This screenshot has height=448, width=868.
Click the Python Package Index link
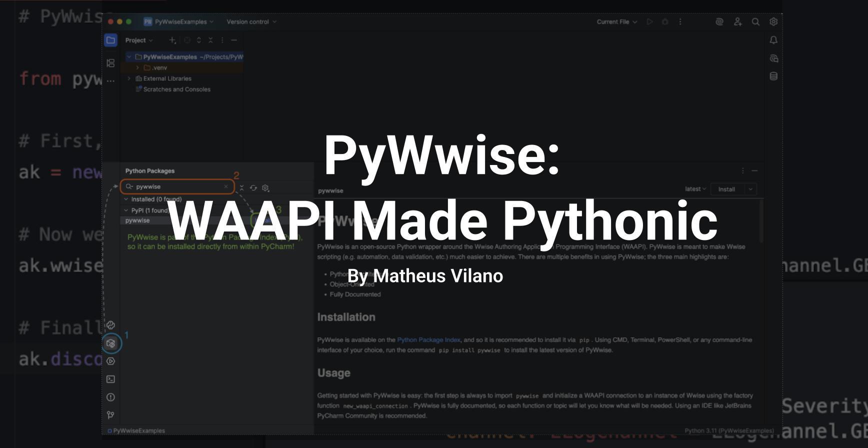click(x=428, y=339)
